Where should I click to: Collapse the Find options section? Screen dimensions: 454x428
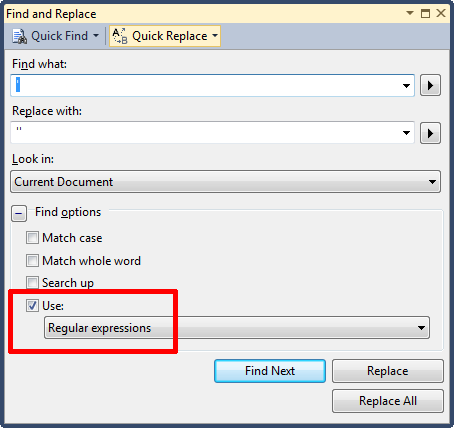(x=19, y=213)
